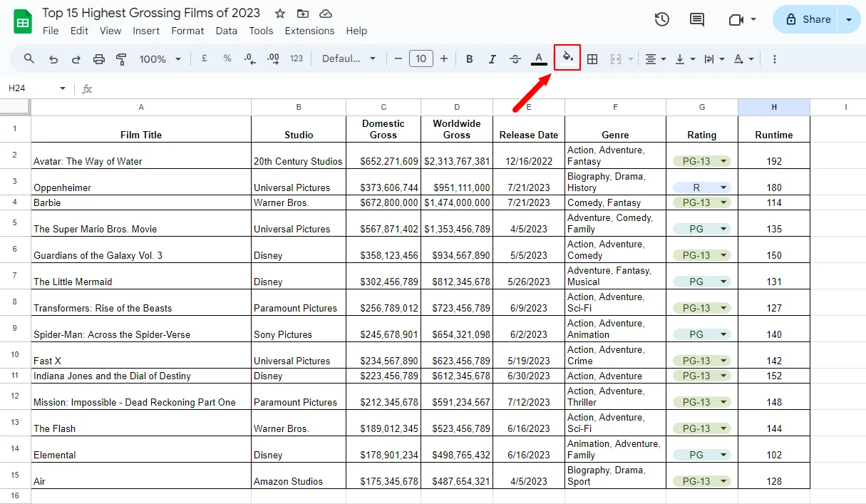This screenshot has height=504, width=866.
Task: Open the Tools menu
Action: 261,31
